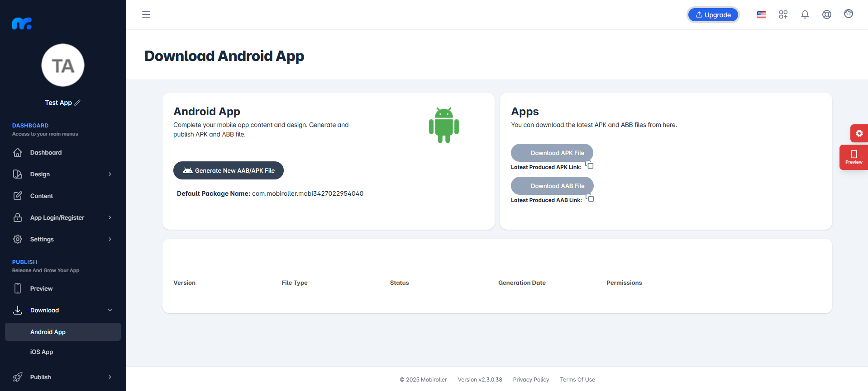Click the Version v2.3.0.38 footer text

(x=480, y=380)
